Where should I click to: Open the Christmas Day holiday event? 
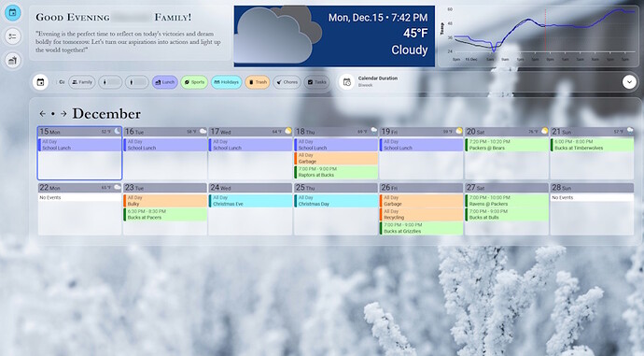pyautogui.click(x=336, y=201)
